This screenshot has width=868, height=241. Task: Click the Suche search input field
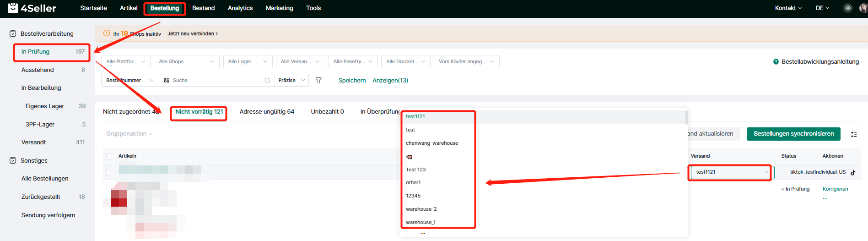(x=215, y=80)
